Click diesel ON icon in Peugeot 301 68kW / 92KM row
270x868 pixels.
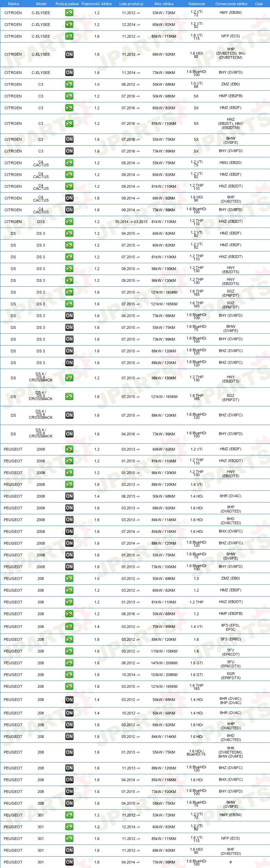coord(69,850)
